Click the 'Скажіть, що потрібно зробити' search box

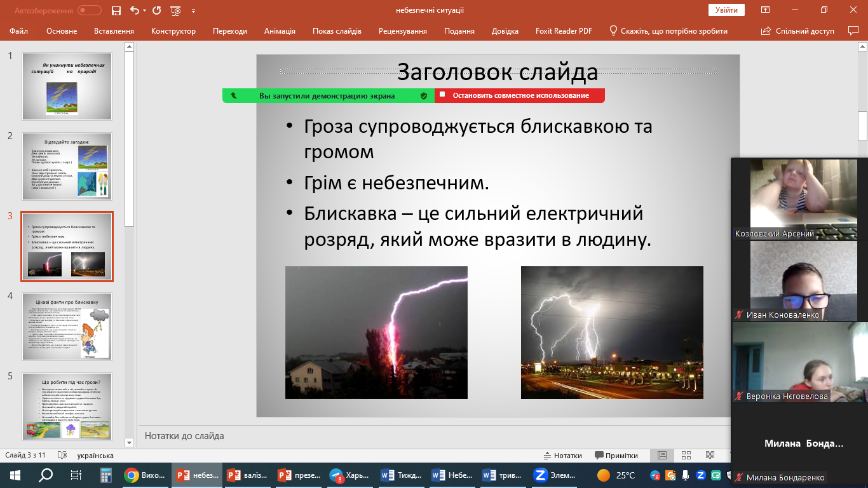[x=668, y=30]
